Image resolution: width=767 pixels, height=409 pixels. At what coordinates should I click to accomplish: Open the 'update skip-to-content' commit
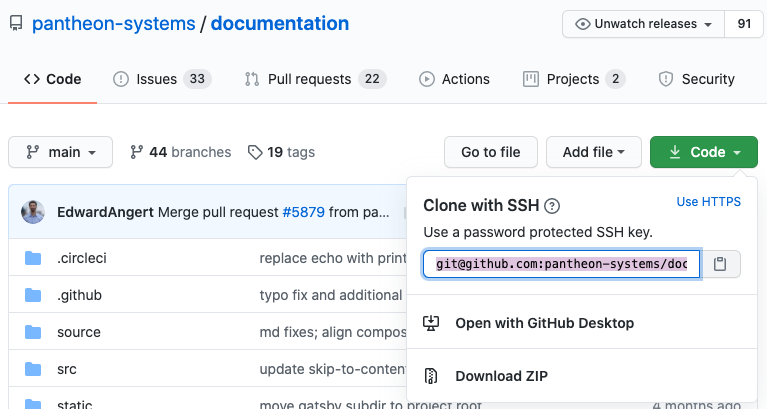(333, 369)
